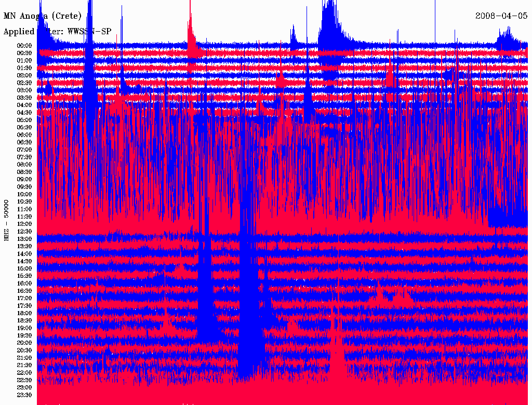Click the 06:00 time row label
The height and width of the screenshot is (405, 532).
tap(24, 134)
